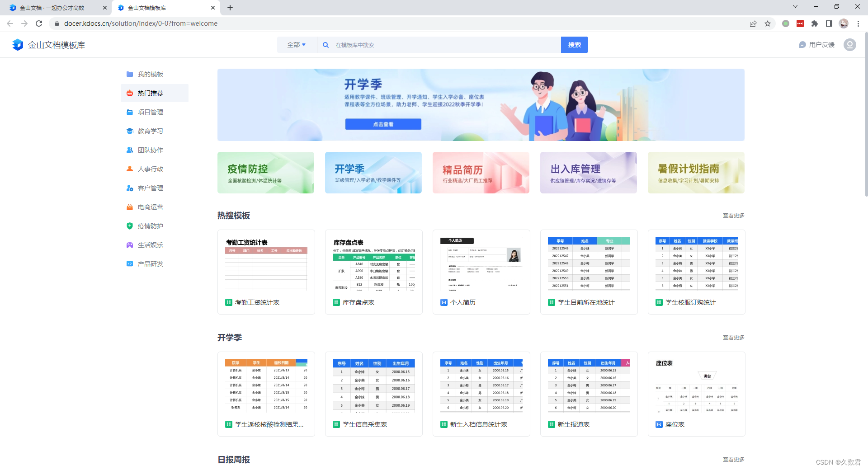Expand the 全部 search scope dropdown
868x470 pixels.
click(297, 45)
